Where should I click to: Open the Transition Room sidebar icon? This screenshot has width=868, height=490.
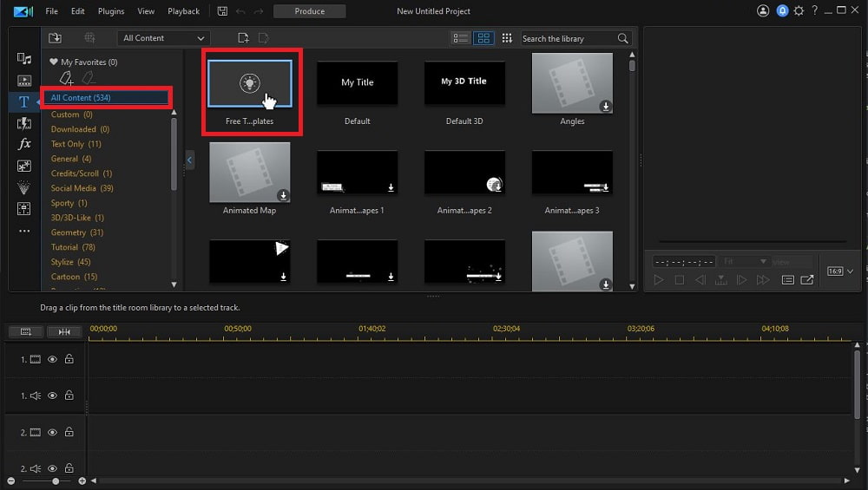point(24,123)
